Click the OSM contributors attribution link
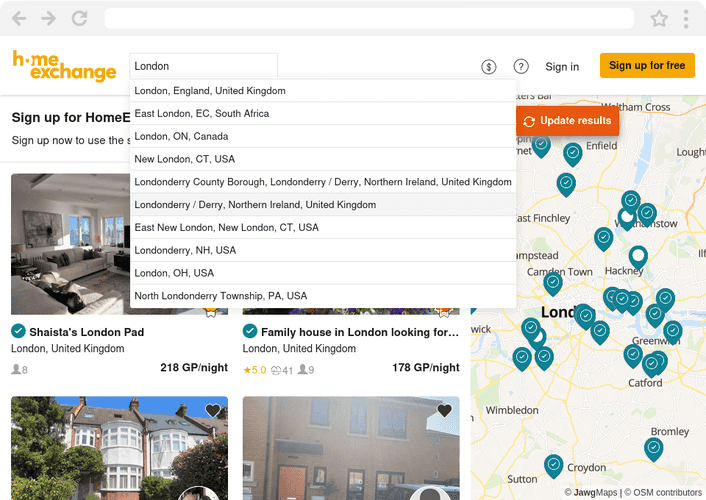The height and width of the screenshot is (500, 706). click(x=663, y=492)
